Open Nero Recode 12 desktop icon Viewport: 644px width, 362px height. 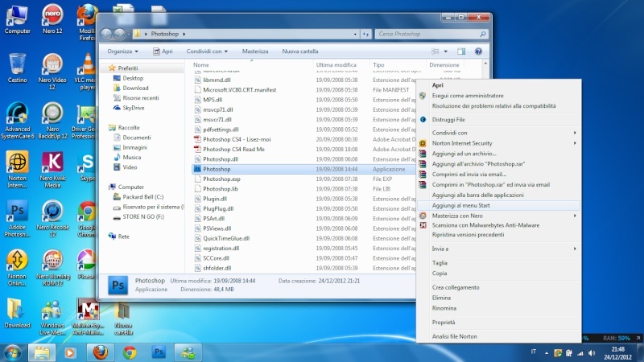tap(52, 218)
